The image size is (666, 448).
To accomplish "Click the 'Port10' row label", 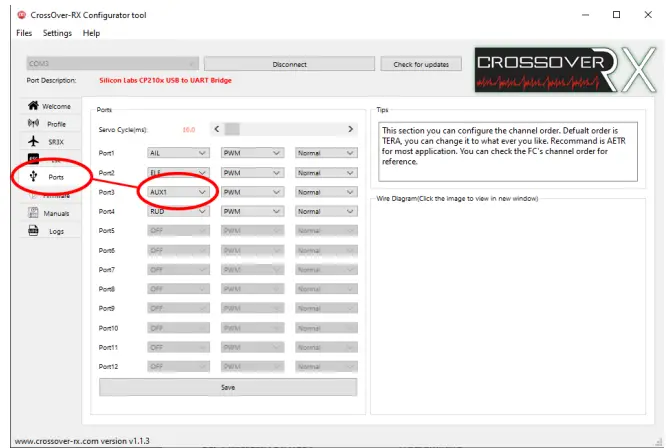I will click(x=108, y=328).
